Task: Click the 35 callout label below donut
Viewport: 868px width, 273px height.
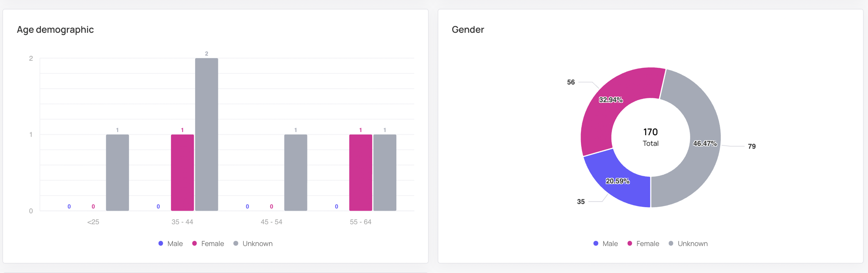Action: tap(581, 202)
